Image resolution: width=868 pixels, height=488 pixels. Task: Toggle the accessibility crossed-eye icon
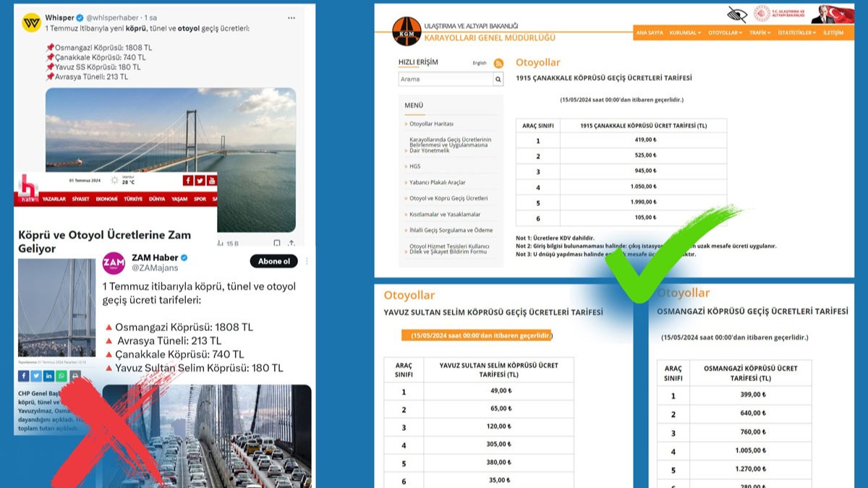pos(737,14)
